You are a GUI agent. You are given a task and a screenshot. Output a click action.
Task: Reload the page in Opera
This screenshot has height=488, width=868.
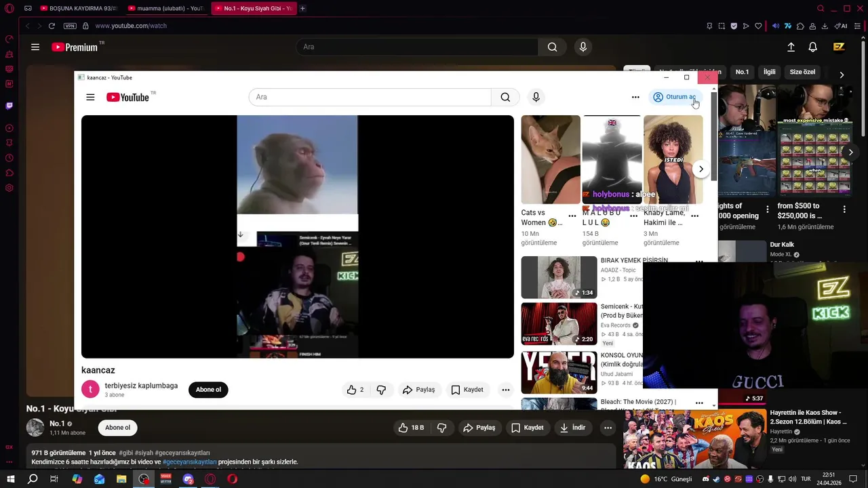click(52, 26)
